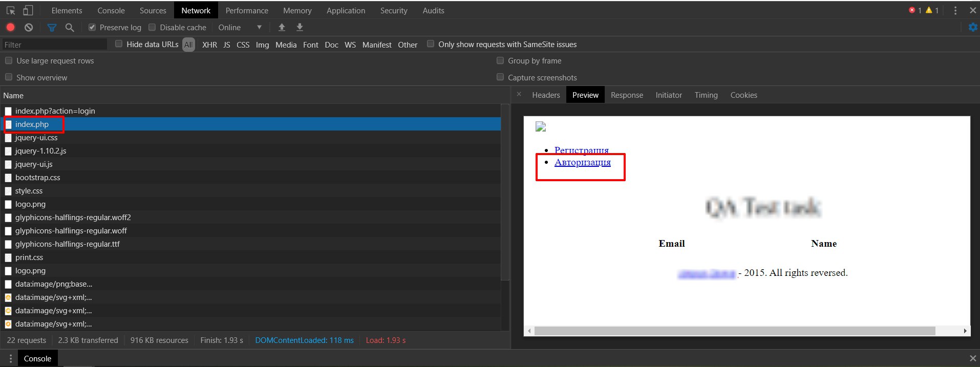Check Hide data URLs
This screenshot has height=367, width=980.
tap(119, 44)
